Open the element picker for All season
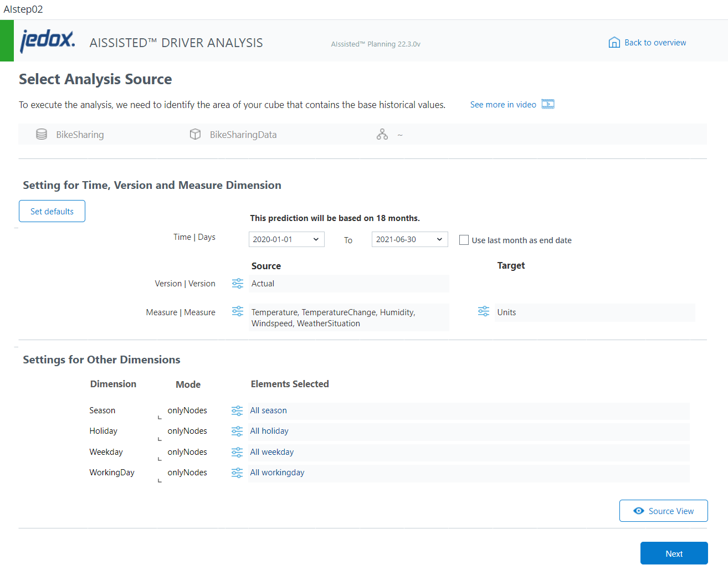728x575 pixels. tap(237, 410)
